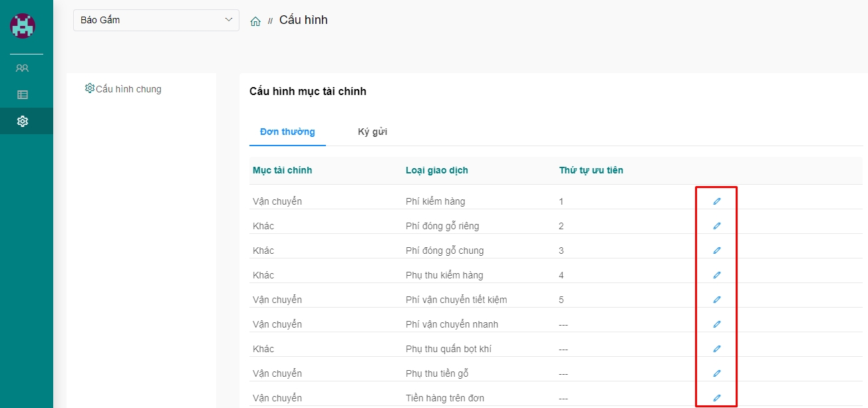Click the Loại giao dịch column header
868x408 pixels.
436,170
